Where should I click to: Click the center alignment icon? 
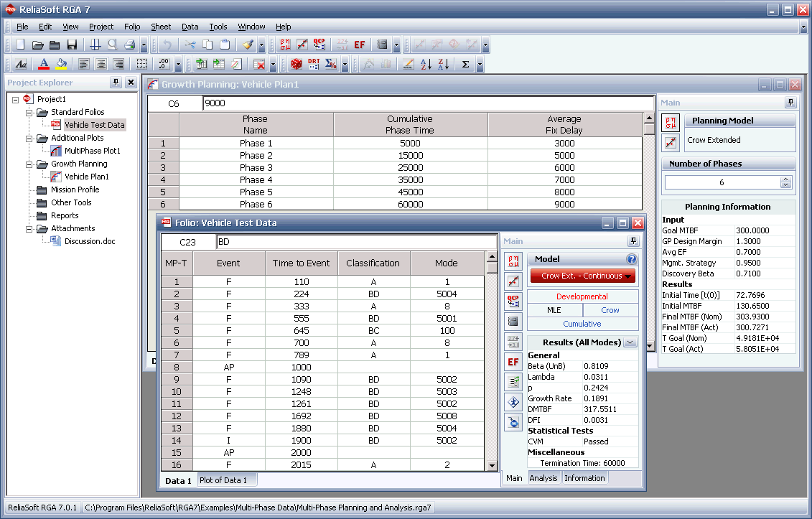(x=101, y=64)
